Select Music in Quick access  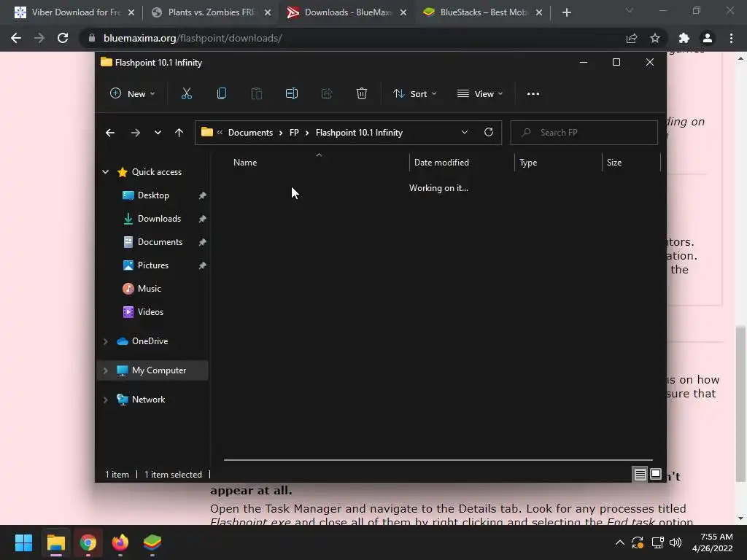(149, 289)
